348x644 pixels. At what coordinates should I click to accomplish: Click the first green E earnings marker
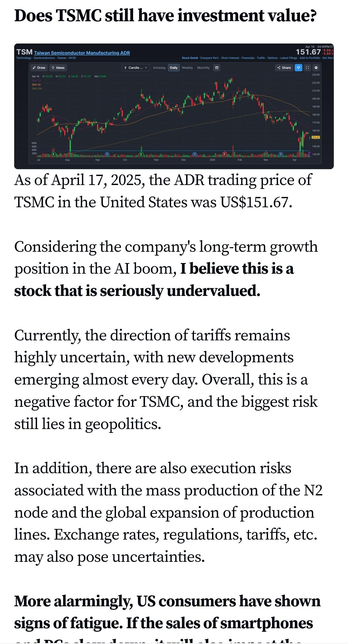[x=53, y=154]
